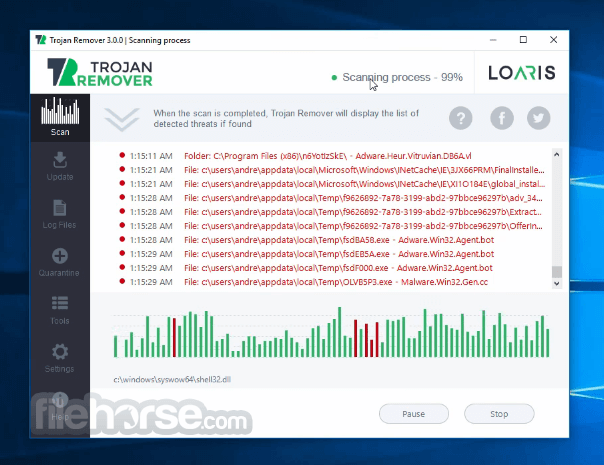Image resolution: width=604 pixels, height=465 pixels.
Task: Click the question mark help icon
Action: tap(460, 118)
